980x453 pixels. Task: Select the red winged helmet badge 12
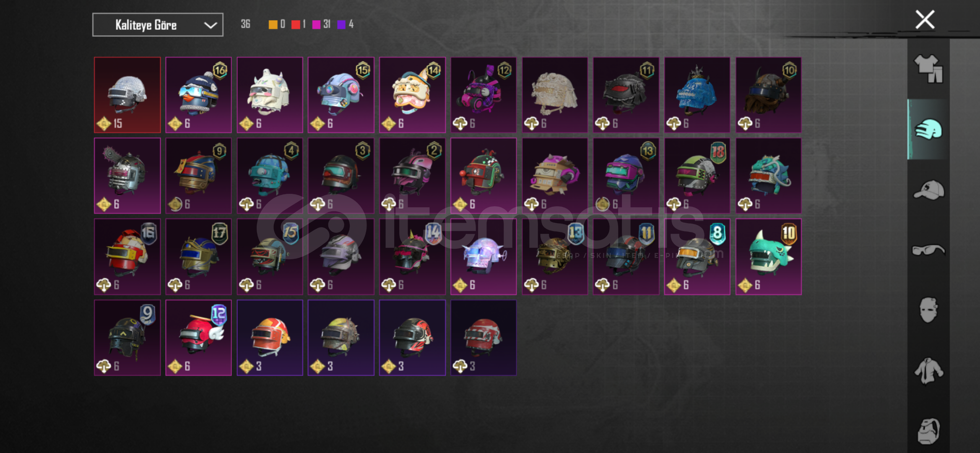coord(198,338)
